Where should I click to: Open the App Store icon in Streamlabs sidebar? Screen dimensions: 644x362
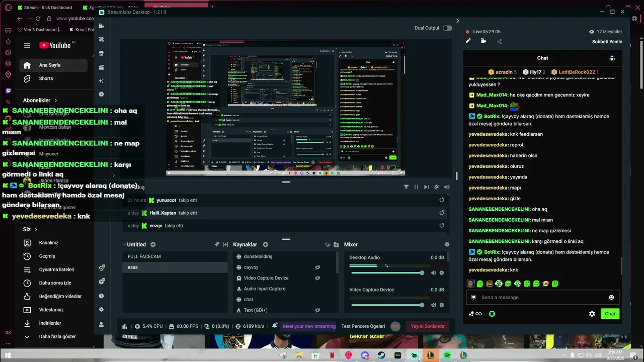[x=101, y=53]
